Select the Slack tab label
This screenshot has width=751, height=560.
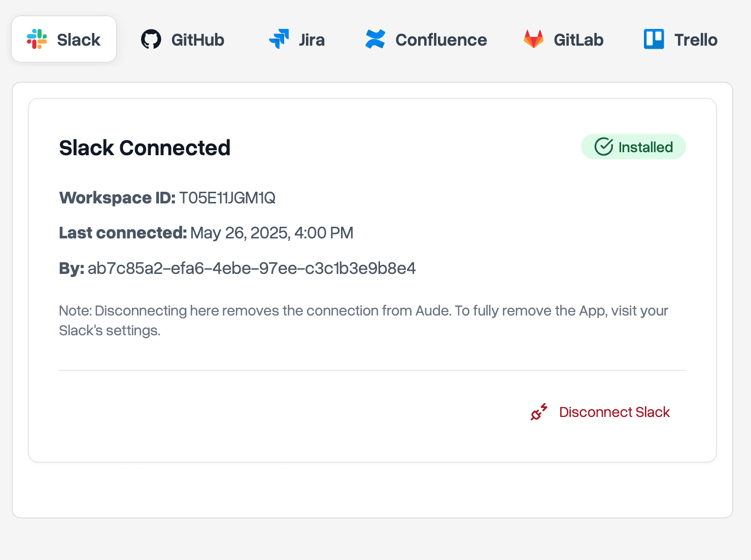pos(79,40)
